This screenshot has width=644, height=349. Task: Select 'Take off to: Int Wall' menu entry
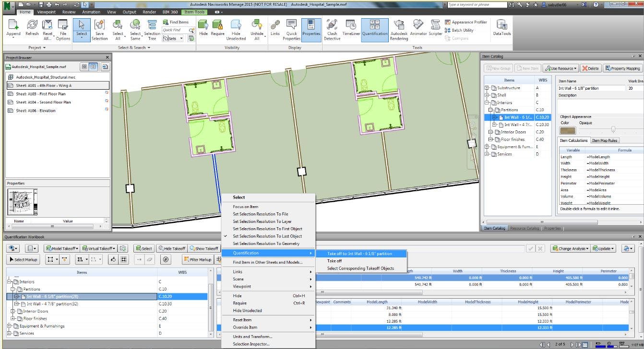tap(359, 254)
